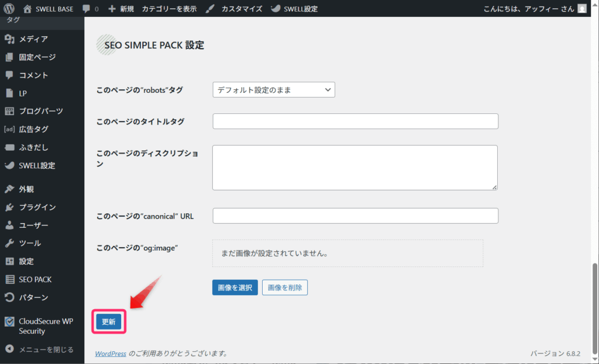Click 新規 in the admin bar
This screenshot has height=364, width=599.
(127, 8)
